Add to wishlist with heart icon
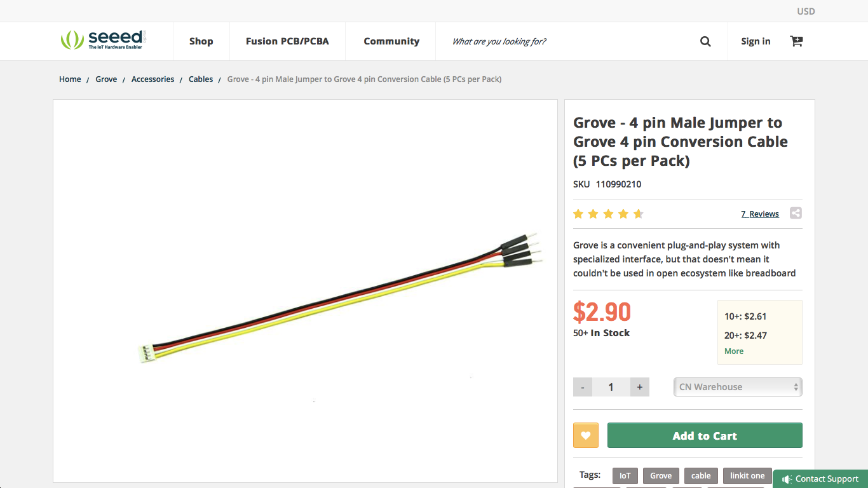Image resolution: width=868 pixels, height=488 pixels. point(586,436)
